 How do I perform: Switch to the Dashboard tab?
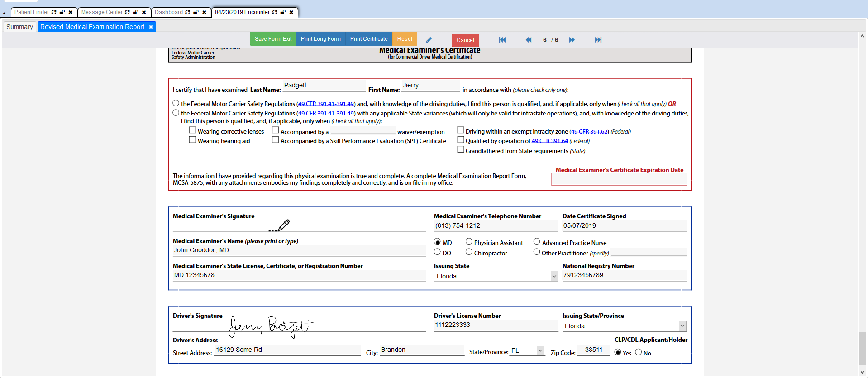tap(169, 12)
